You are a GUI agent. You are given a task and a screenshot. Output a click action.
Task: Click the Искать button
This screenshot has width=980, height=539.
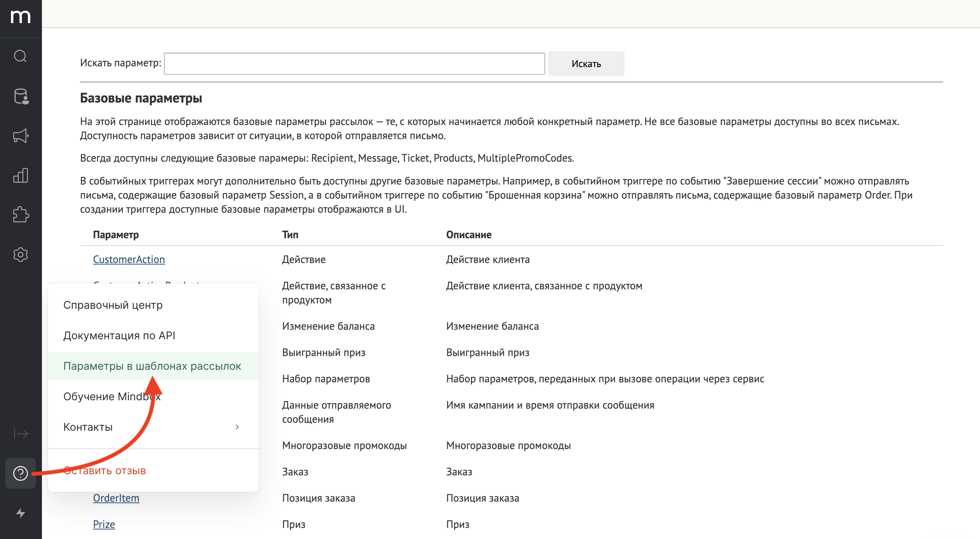(586, 64)
